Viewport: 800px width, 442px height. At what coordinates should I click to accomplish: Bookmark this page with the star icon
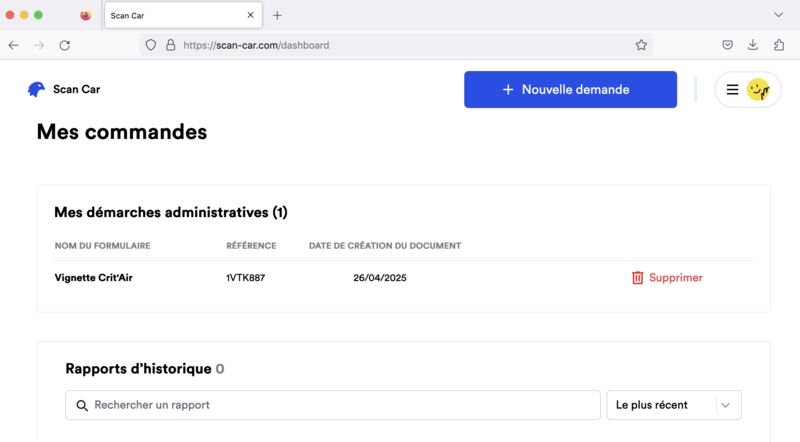click(641, 45)
